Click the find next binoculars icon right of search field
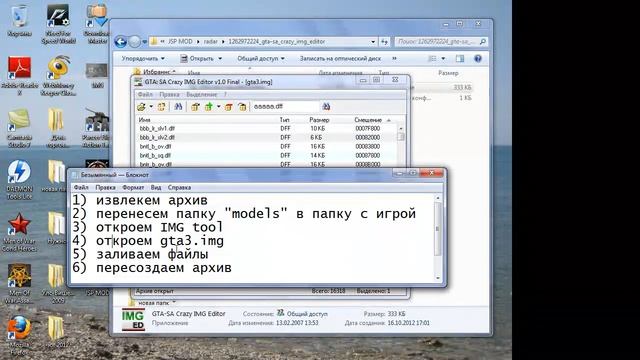Viewport: 640px width, 360px height. 326,107
